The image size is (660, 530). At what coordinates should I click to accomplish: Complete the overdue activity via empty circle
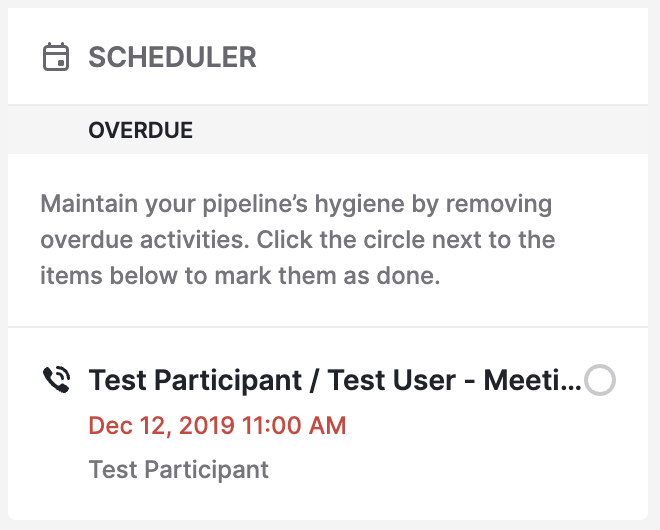(x=599, y=380)
